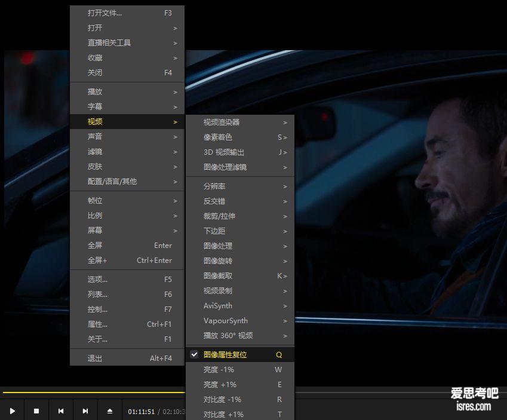Expand 分辨率 submenu
The image size is (507, 420).
pos(240,186)
